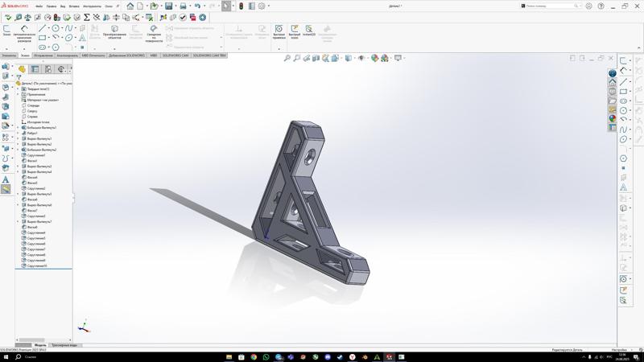The width and height of the screenshot is (644, 362).
Task: Click Rapid Sketch tool
Action: (295, 31)
